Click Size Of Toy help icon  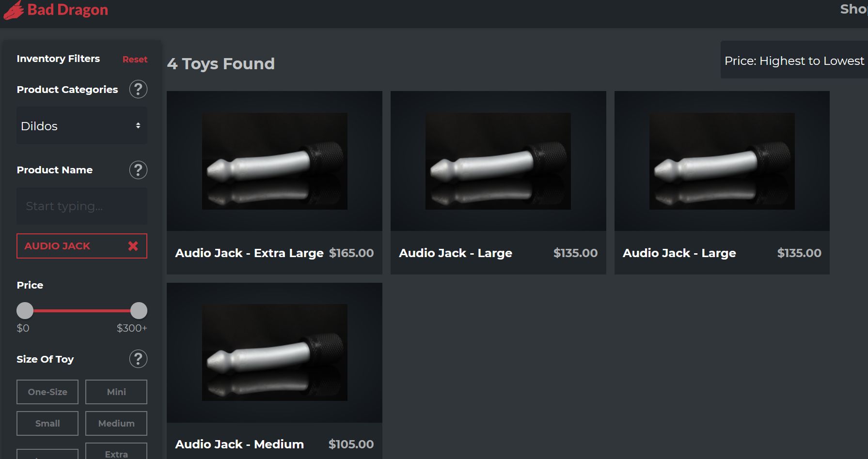point(138,359)
